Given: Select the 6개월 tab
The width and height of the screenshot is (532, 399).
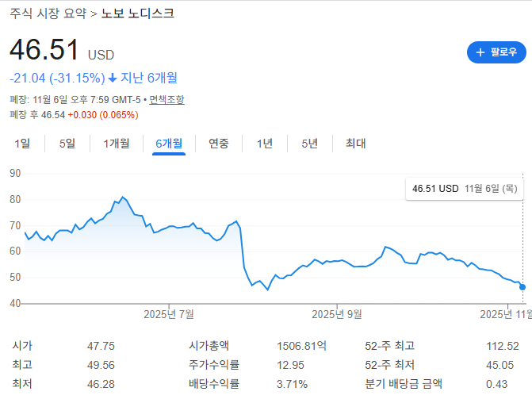Looking at the screenshot, I should (169, 144).
